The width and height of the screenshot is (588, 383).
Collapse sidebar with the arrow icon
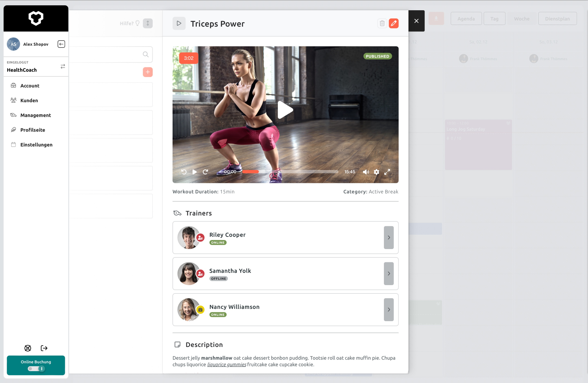click(x=61, y=44)
